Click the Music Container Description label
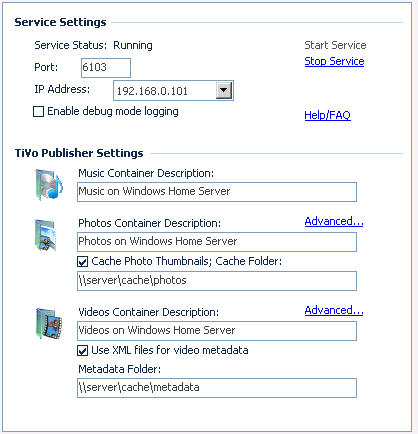The width and height of the screenshot is (418, 434). tap(146, 173)
